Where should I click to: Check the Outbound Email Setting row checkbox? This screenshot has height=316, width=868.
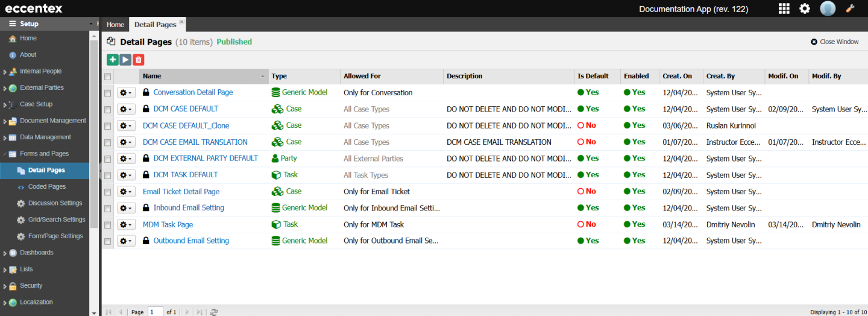tap(108, 241)
